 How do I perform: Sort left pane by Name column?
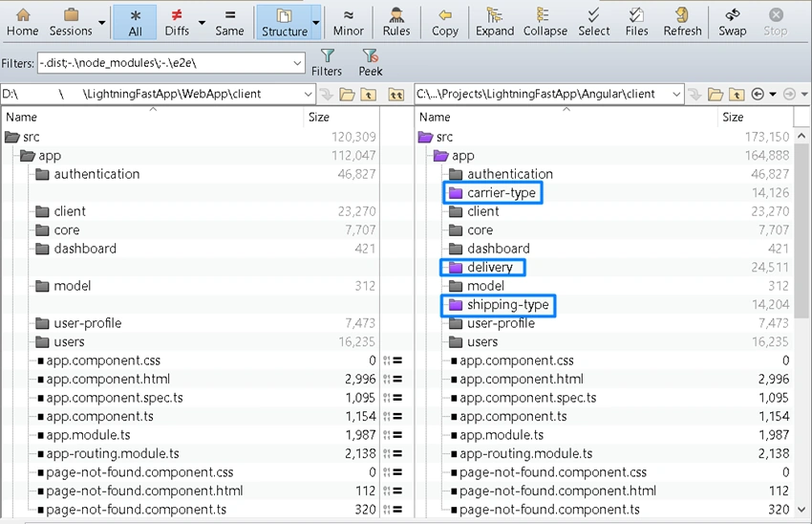[x=152, y=118]
